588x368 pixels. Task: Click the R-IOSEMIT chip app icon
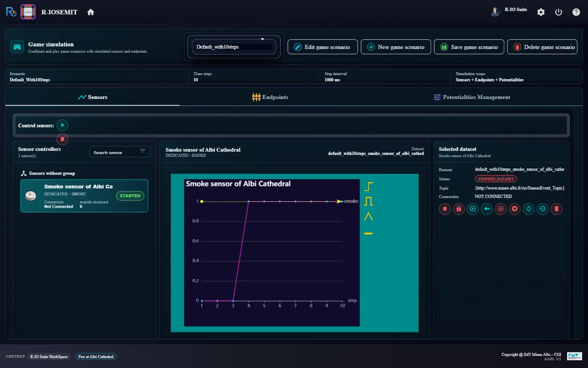(x=28, y=12)
